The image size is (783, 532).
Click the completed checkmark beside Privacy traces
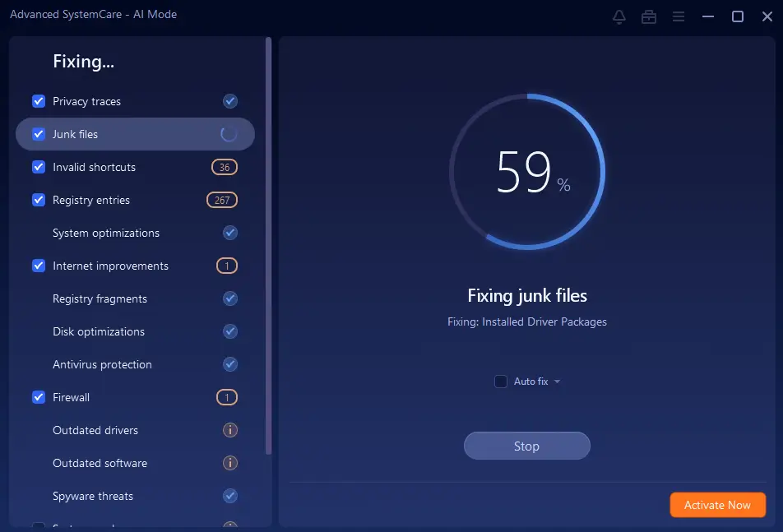(x=230, y=101)
